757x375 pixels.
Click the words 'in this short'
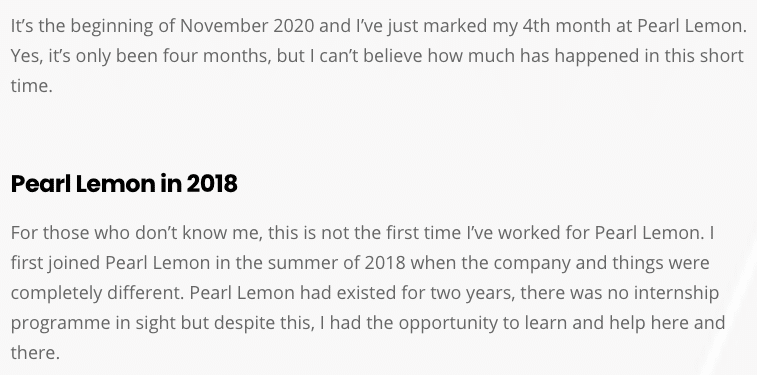point(693,56)
